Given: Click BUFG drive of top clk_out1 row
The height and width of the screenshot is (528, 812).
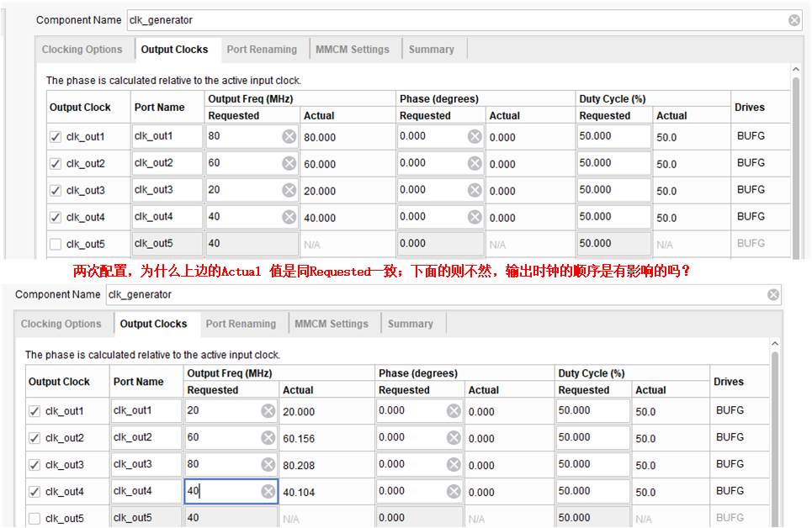Looking at the screenshot, I should [751, 136].
